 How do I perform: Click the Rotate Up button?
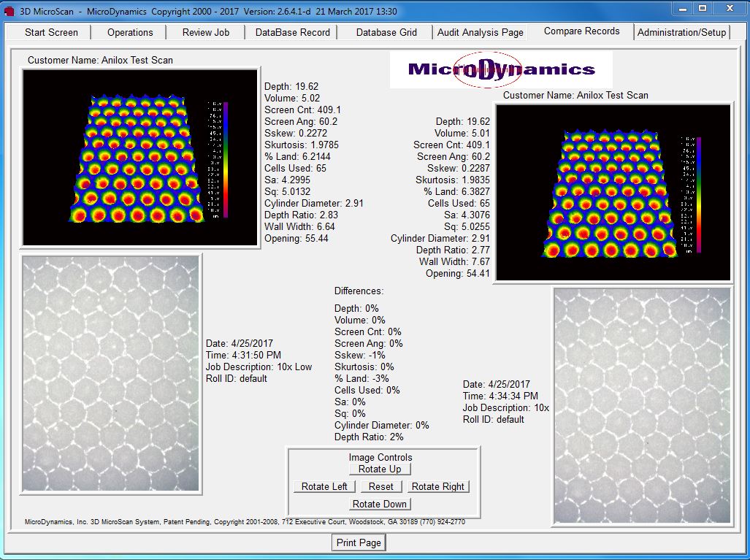coord(380,469)
